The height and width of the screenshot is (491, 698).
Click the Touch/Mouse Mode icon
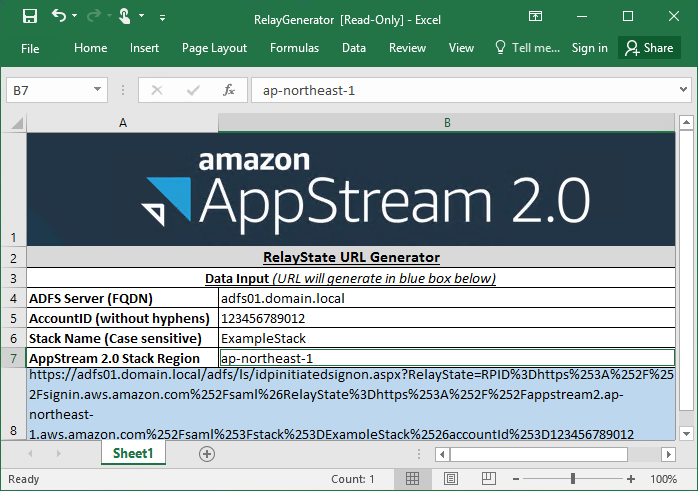(125, 16)
